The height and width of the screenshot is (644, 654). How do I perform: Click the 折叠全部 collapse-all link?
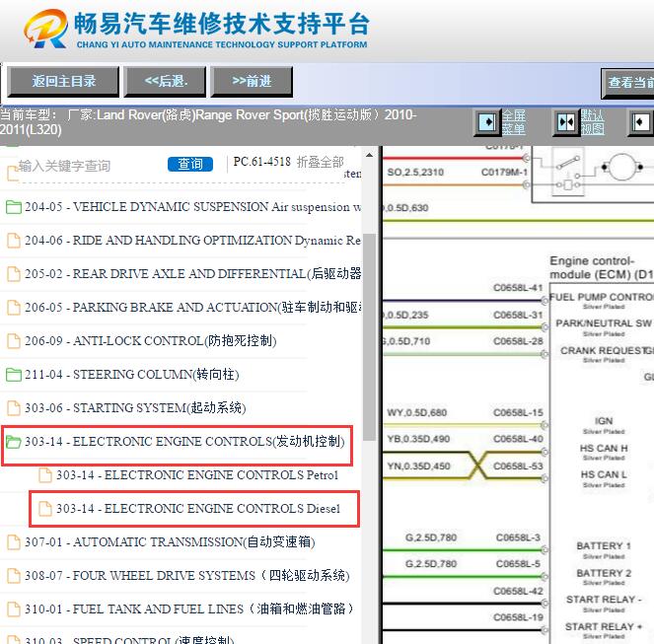click(x=320, y=162)
